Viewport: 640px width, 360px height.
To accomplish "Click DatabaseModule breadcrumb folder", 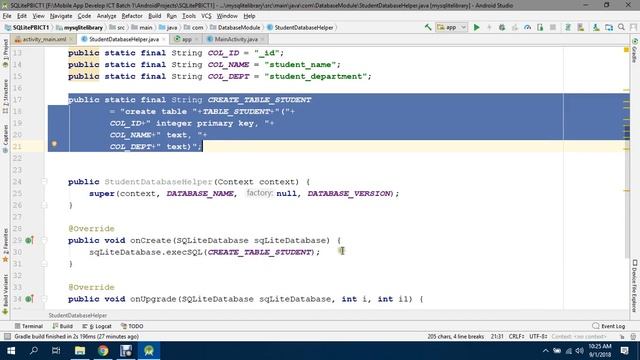I will pos(235,27).
